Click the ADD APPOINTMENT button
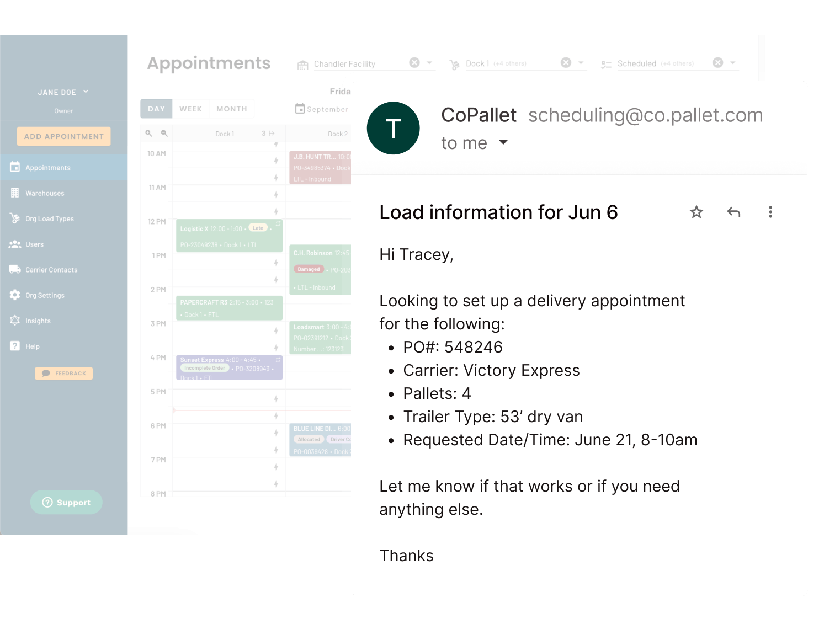Screen dimensions: 840x640 point(64,136)
